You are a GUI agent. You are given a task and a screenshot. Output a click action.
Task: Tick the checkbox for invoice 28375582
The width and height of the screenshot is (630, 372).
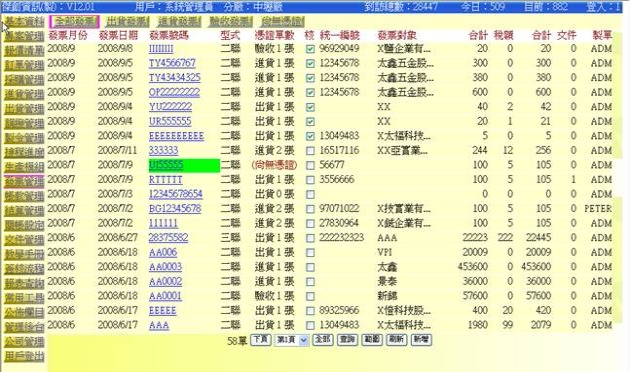pos(310,238)
